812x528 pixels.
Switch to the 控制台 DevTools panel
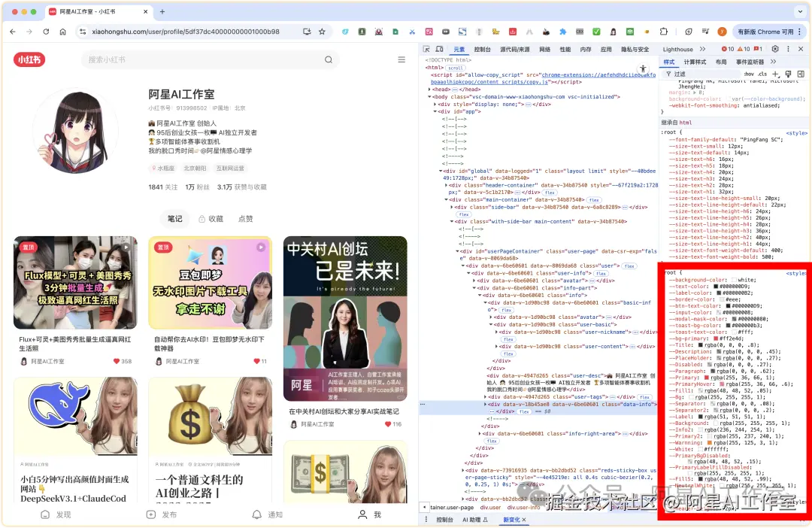482,49
